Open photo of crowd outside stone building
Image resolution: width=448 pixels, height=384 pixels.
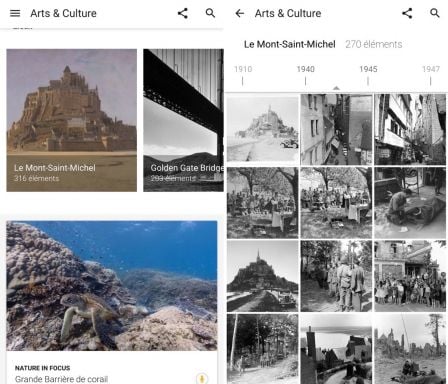click(x=410, y=276)
